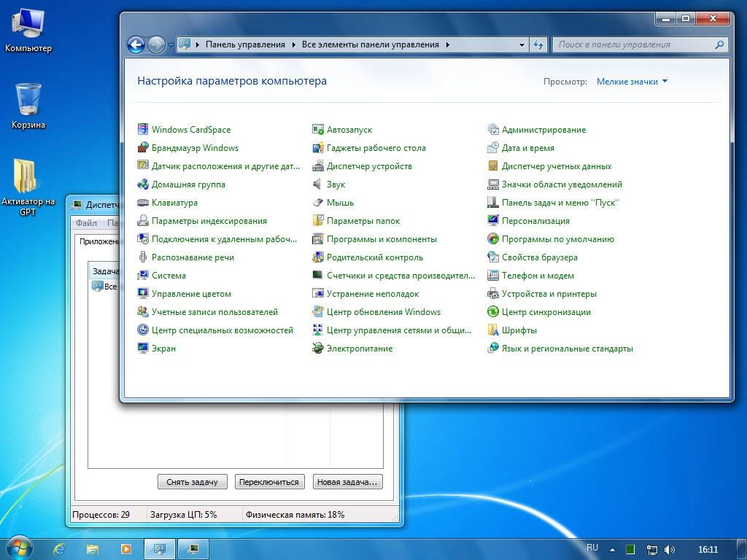
Task: Click the Электропитание icon
Action: click(318, 348)
